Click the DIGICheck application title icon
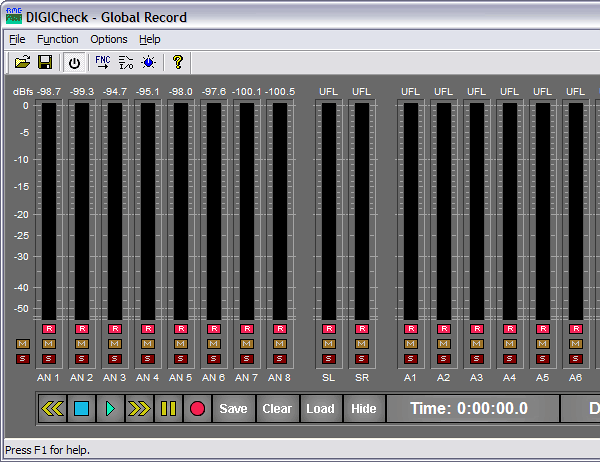 (14, 16)
